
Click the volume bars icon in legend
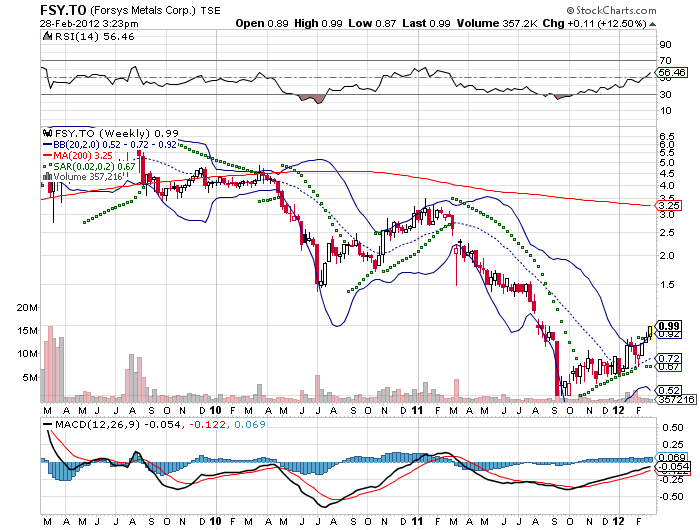point(47,176)
